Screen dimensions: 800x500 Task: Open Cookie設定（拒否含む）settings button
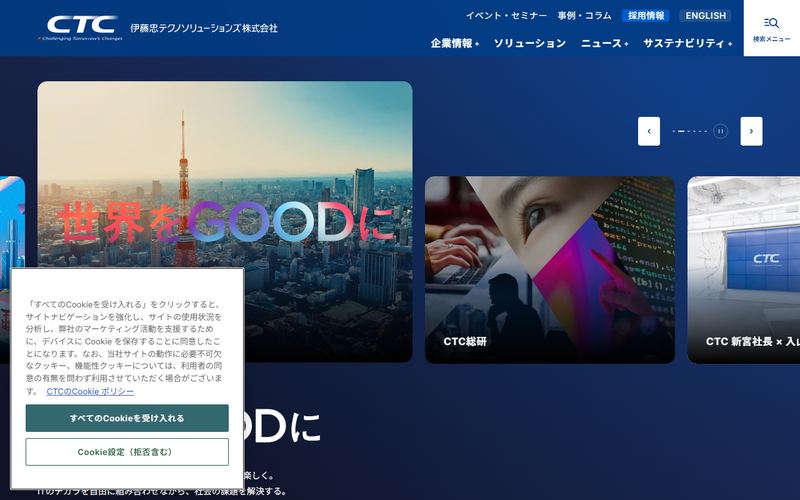tap(127, 452)
